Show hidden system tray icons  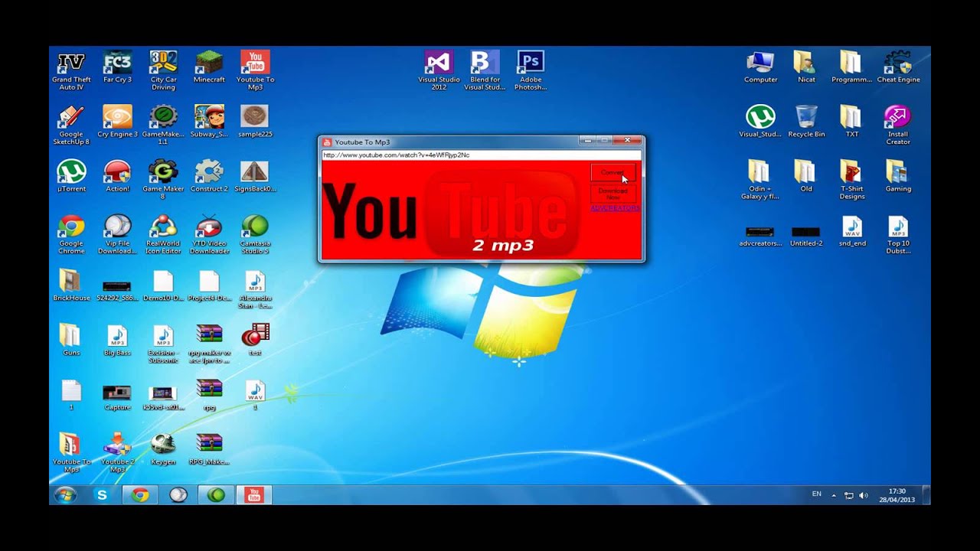[x=834, y=495]
